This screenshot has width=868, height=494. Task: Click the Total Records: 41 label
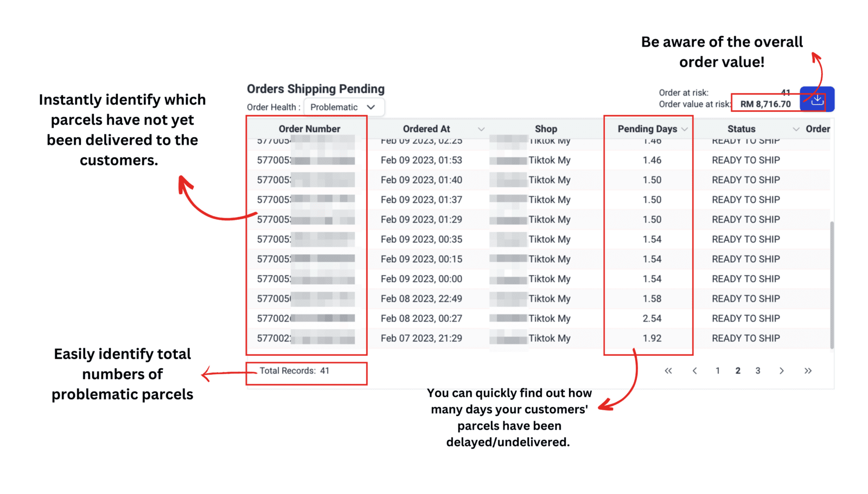point(295,371)
